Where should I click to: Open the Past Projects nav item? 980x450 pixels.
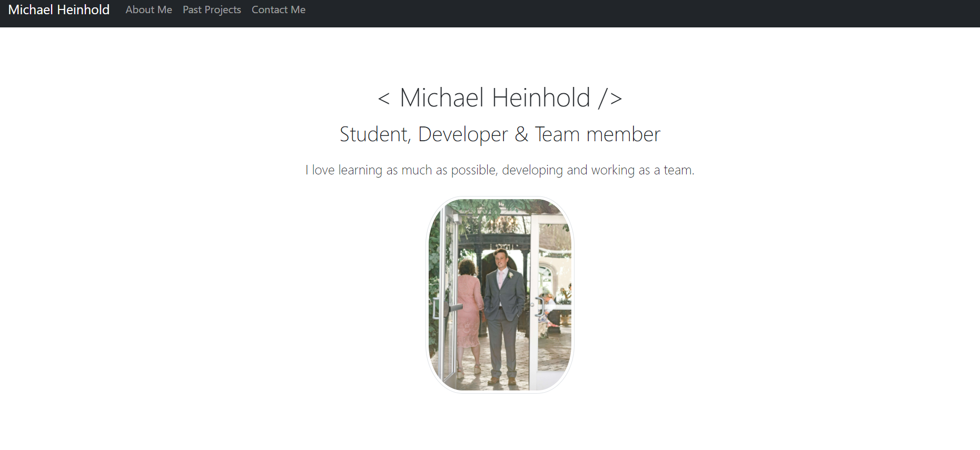pyautogui.click(x=212, y=10)
